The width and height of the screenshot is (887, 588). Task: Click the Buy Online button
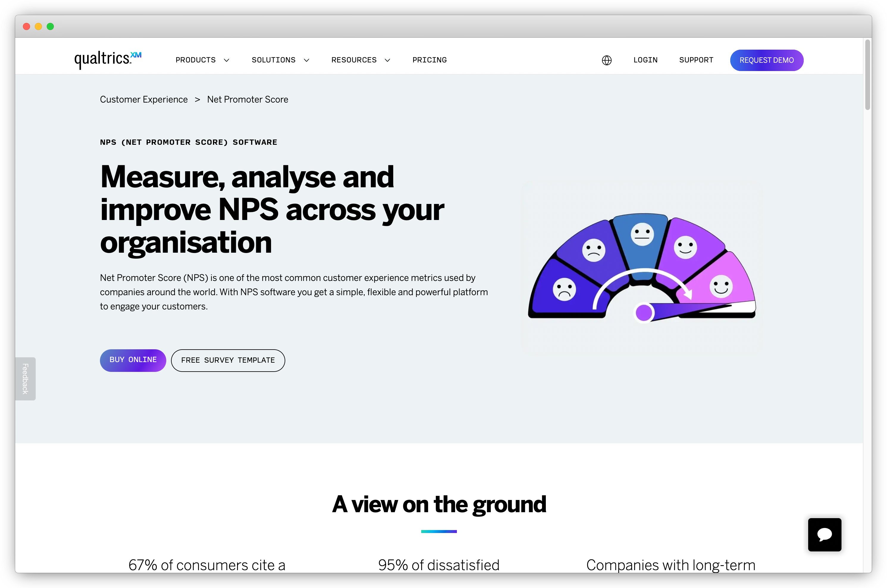pos(133,360)
